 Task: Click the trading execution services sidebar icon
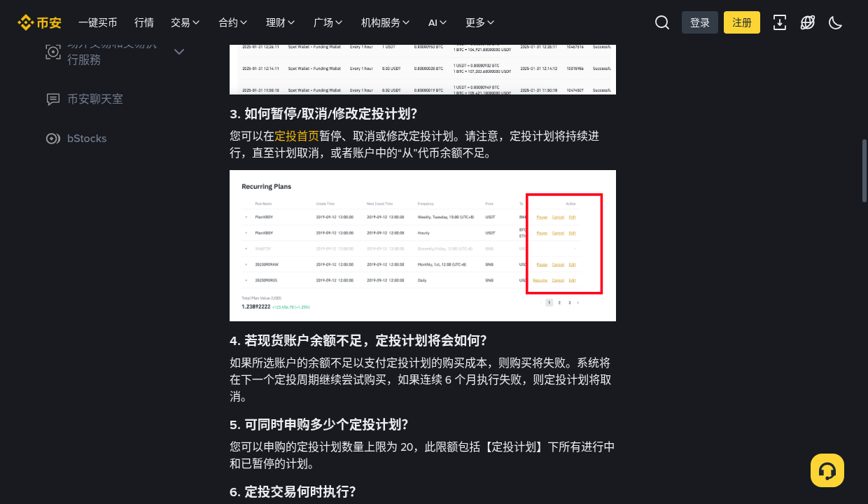point(53,52)
